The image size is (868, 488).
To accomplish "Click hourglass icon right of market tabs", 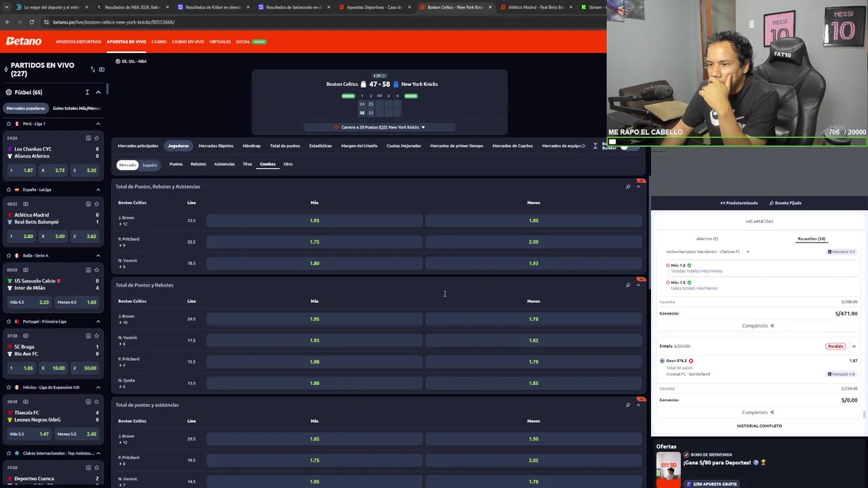I will point(595,146).
